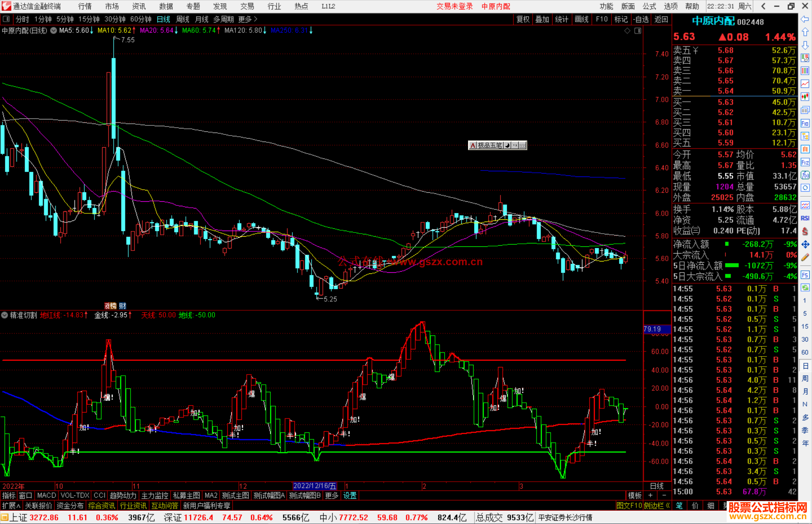Click the red line chart icon in sidebar
This screenshot has width=812, height=524.
pyautogui.click(x=805, y=84)
